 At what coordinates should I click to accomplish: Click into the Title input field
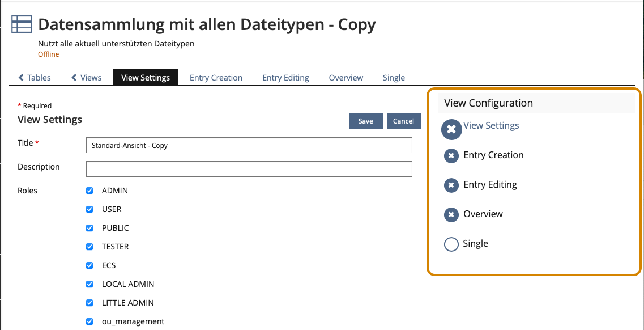pyautogui.click(x=249, y=145)
